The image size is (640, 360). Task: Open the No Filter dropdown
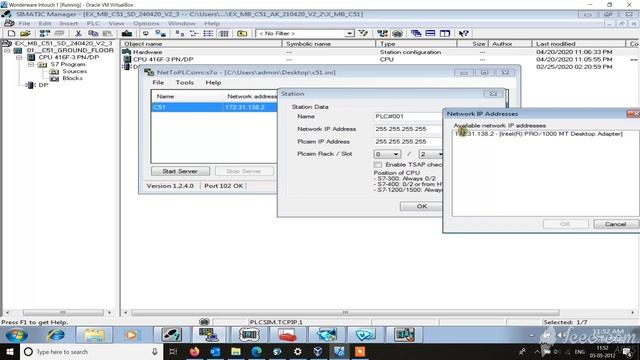click(x=349, y=33)
